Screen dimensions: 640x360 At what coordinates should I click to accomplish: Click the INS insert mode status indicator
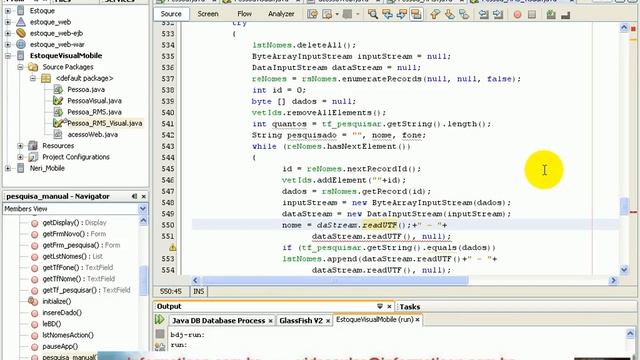tap(199, 291)
